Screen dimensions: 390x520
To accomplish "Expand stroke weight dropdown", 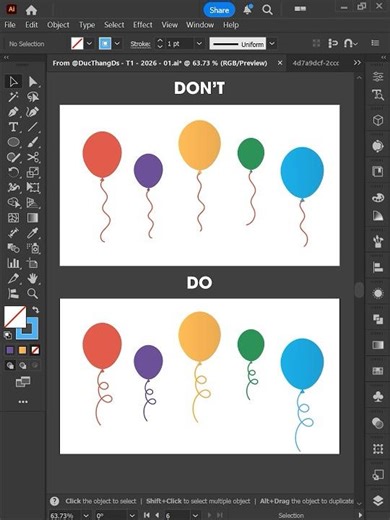I will coord(199,44).
